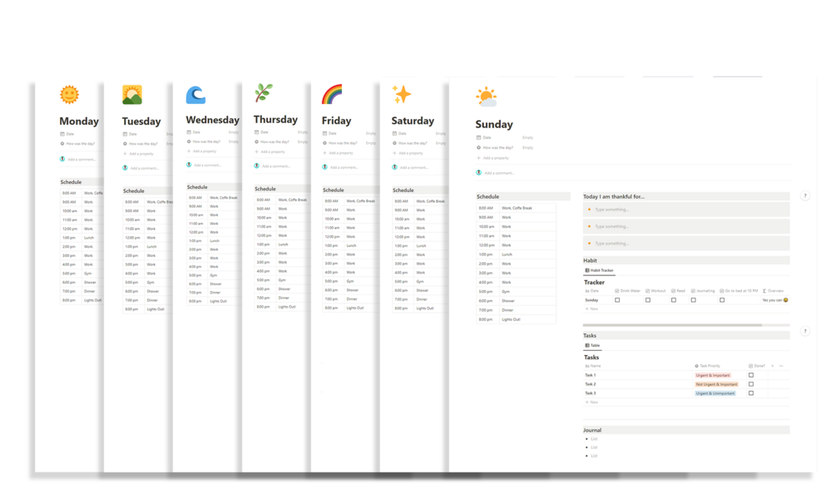This screenshot has width=836, height=504.
Task: Open the 'Done?' column header menu
Action: point(756,366)
